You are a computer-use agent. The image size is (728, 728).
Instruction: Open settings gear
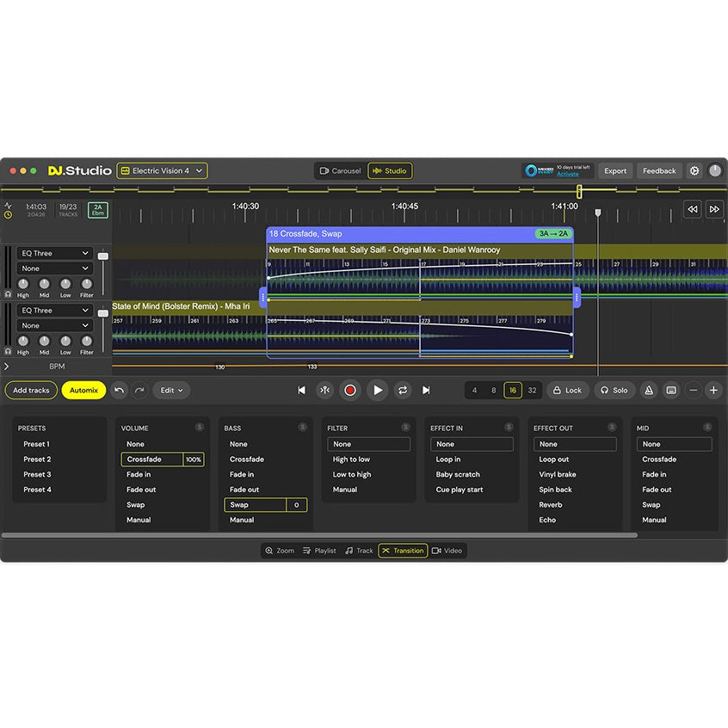[694, 171]
